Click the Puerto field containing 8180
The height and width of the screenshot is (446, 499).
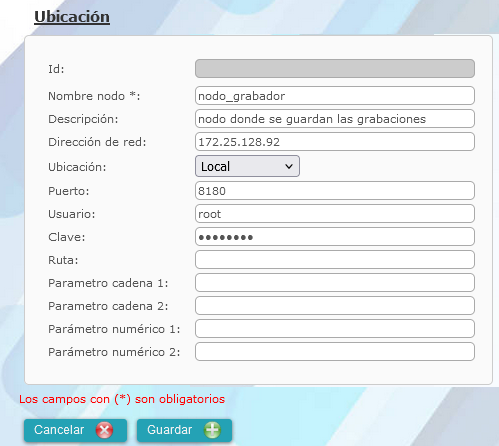(x=335, y=191)
